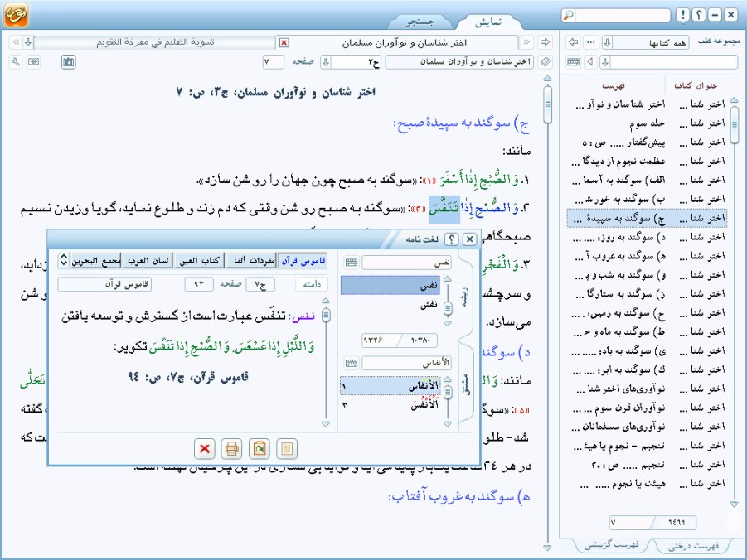Select the مجمع البحرين dictionary tab
This screenshot has width=747, height=560.
click(95, 260)
